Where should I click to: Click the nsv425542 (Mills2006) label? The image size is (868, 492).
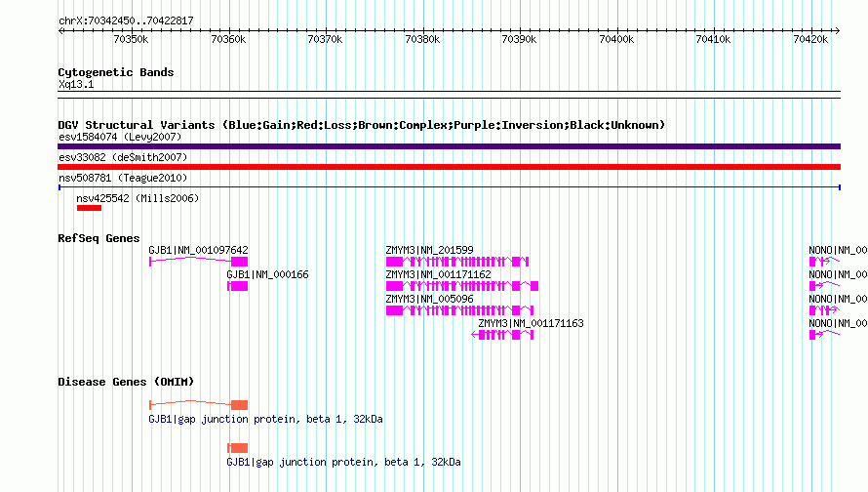[x=138, y=198]
